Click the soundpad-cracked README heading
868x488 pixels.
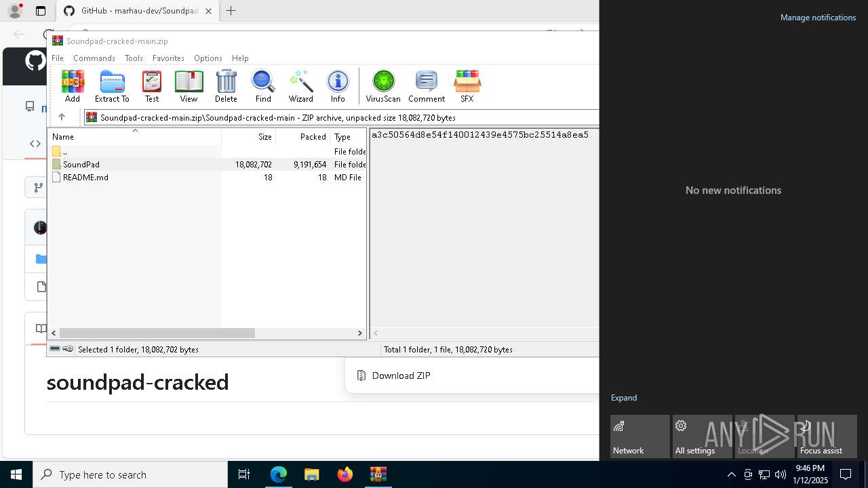pyautogui.click(x=138, y=382)
